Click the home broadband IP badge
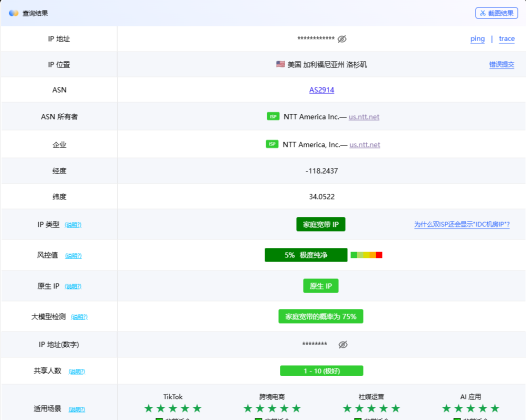526x420 pixels. coord(321,224)
